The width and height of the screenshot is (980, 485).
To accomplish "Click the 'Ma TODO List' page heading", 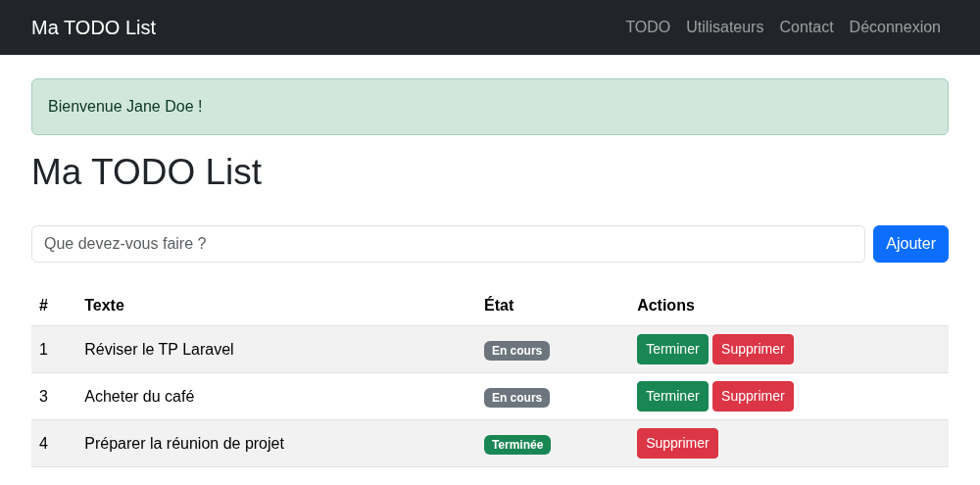I will (x=146, y=171).
